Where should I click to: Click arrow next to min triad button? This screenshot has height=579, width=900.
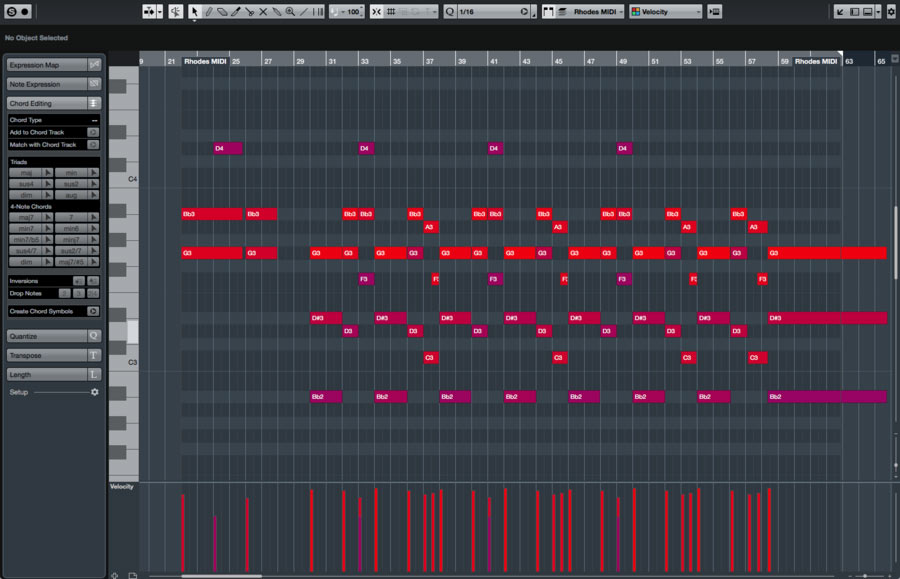(94, 173)
